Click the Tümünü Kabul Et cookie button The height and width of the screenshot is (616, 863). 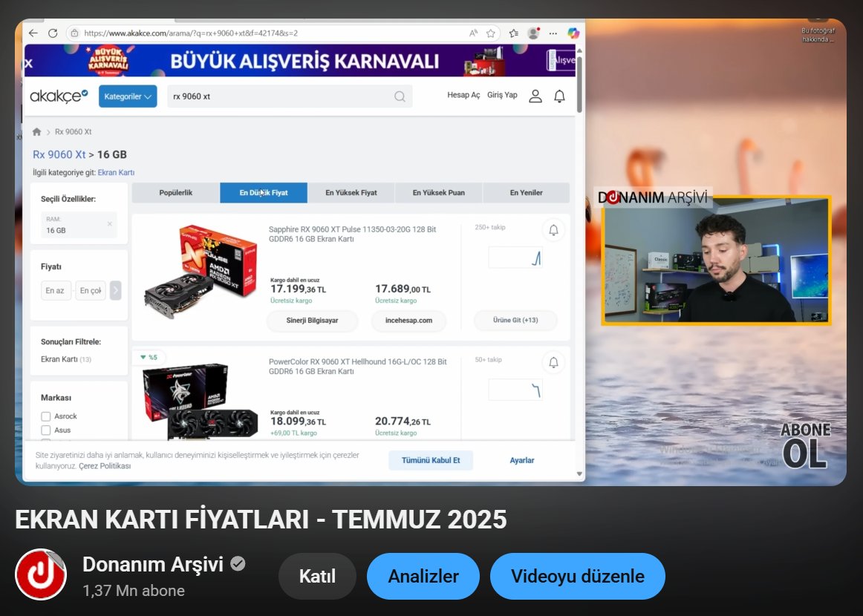431,460
